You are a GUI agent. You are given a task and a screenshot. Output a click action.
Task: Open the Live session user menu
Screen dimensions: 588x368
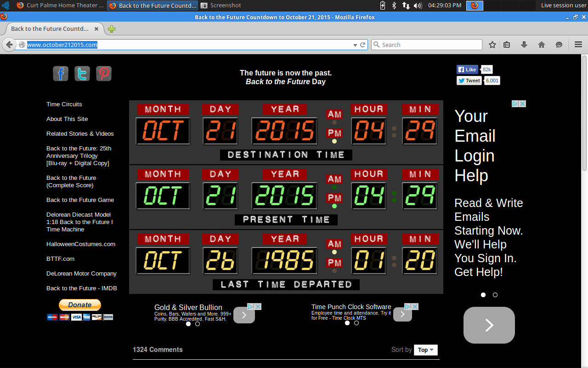(563, 6)
